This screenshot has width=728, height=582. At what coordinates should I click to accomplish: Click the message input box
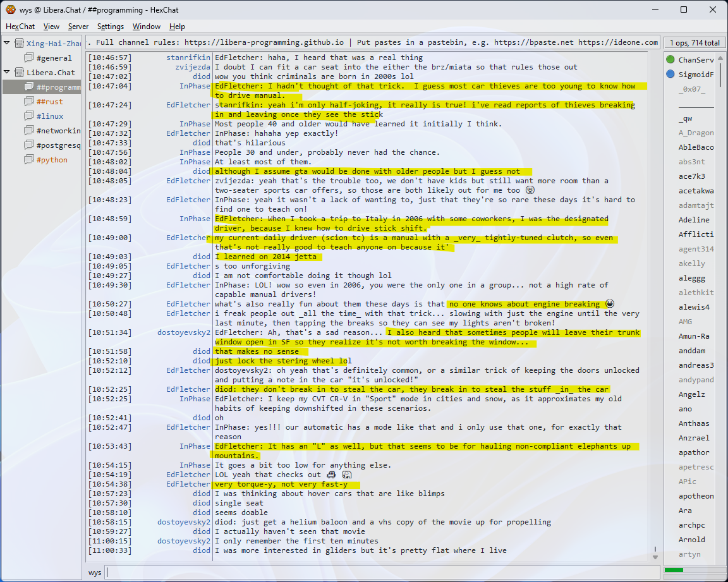pyautogui.click(x=379, y=573)
